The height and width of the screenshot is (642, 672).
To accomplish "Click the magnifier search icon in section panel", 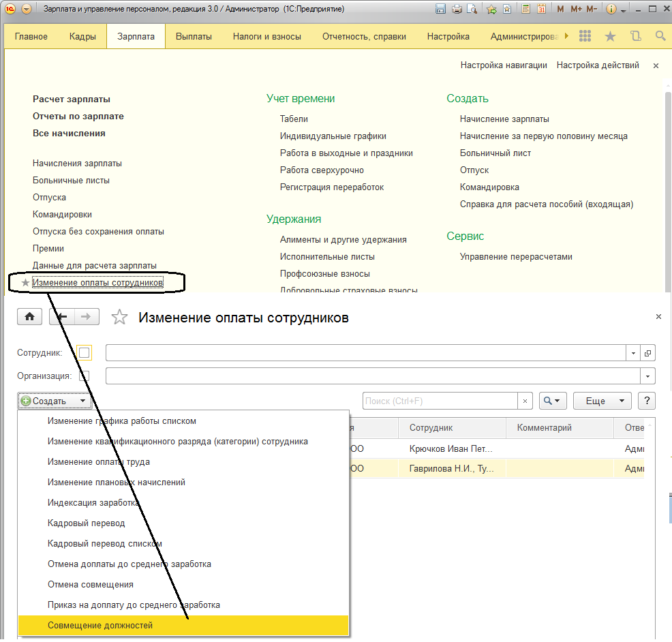I will tap(660, 36).
